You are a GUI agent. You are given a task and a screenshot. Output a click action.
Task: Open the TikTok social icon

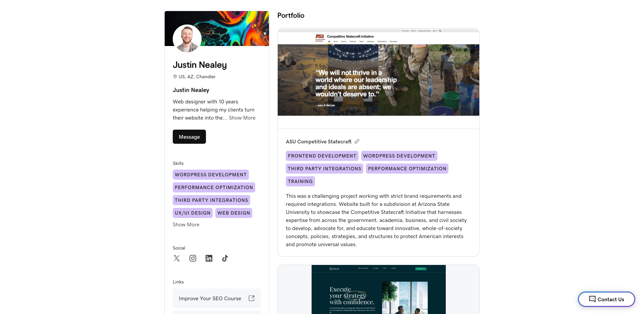click(225, 258)
